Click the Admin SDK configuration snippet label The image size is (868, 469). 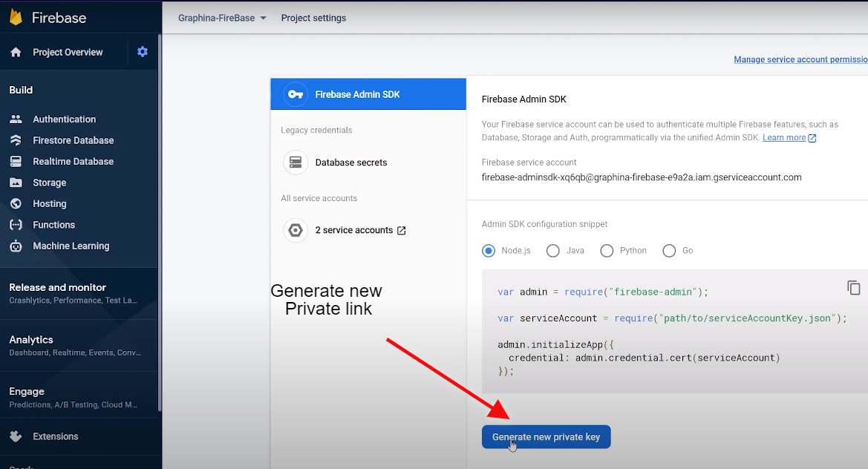[544, 224]
